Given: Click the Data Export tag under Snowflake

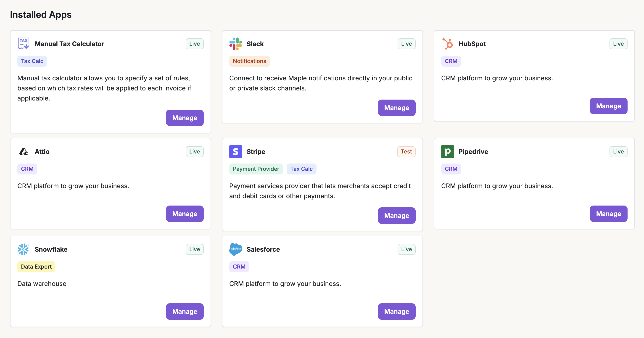Looking at the screenshot, I should coord(36,267).
